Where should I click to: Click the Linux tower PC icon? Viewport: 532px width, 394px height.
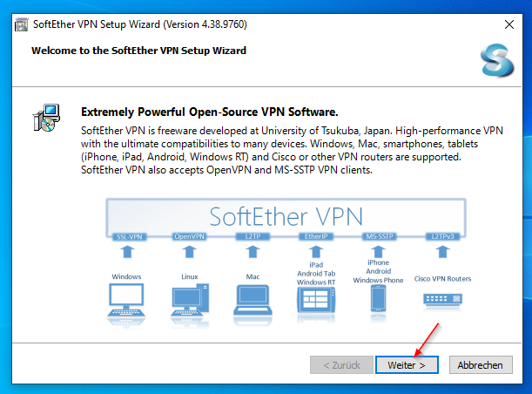190,302
